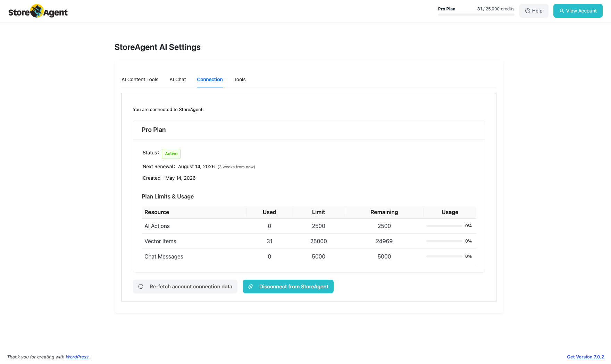Open the Help button
This screenshot has height=364, width=611.
pos(534,11)
